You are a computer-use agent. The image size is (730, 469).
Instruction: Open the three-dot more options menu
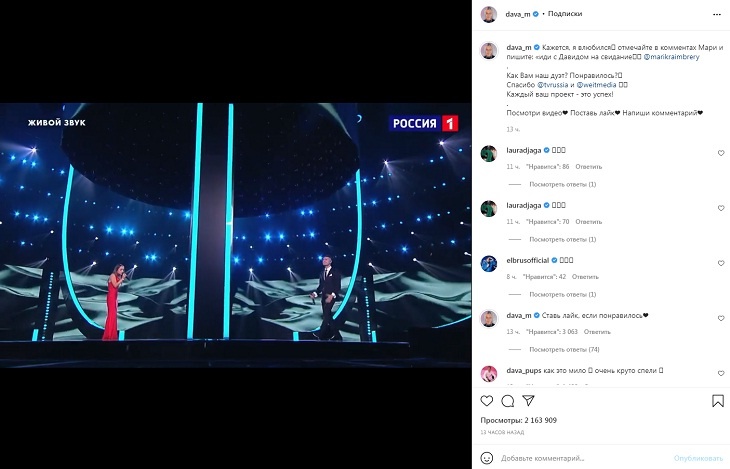click(716, 14)
